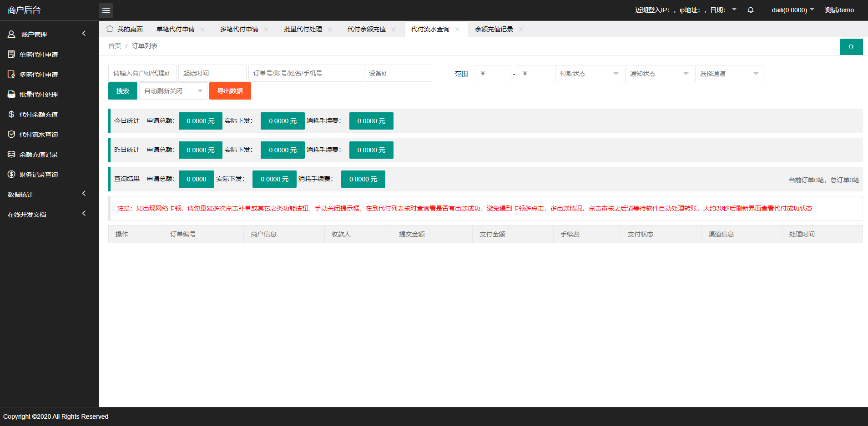Click the notification bell icon

pyautogui.click(x=751, y=10)
